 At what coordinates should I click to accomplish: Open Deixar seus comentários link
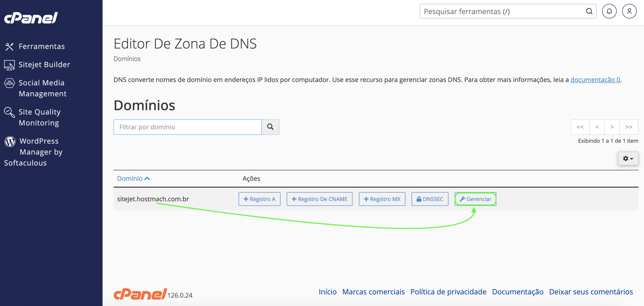591,292
